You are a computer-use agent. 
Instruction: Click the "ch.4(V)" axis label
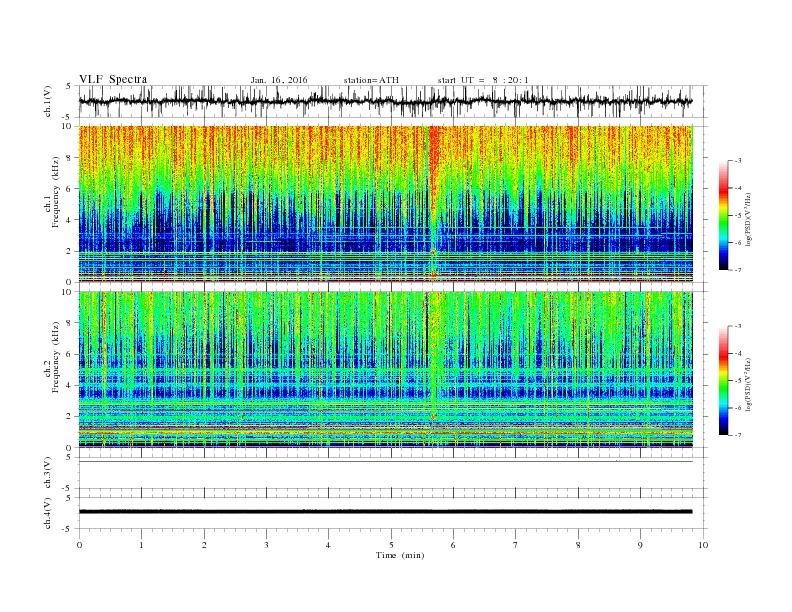pos(48,513)
